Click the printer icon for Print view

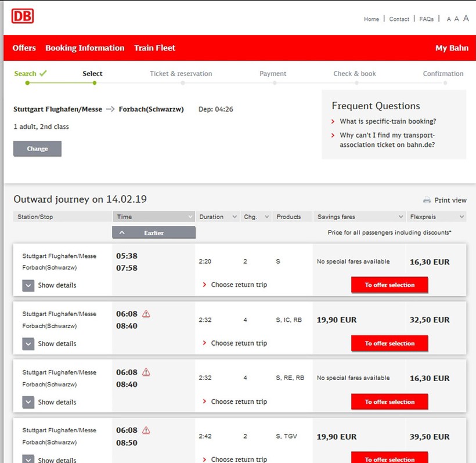point(427,200)
